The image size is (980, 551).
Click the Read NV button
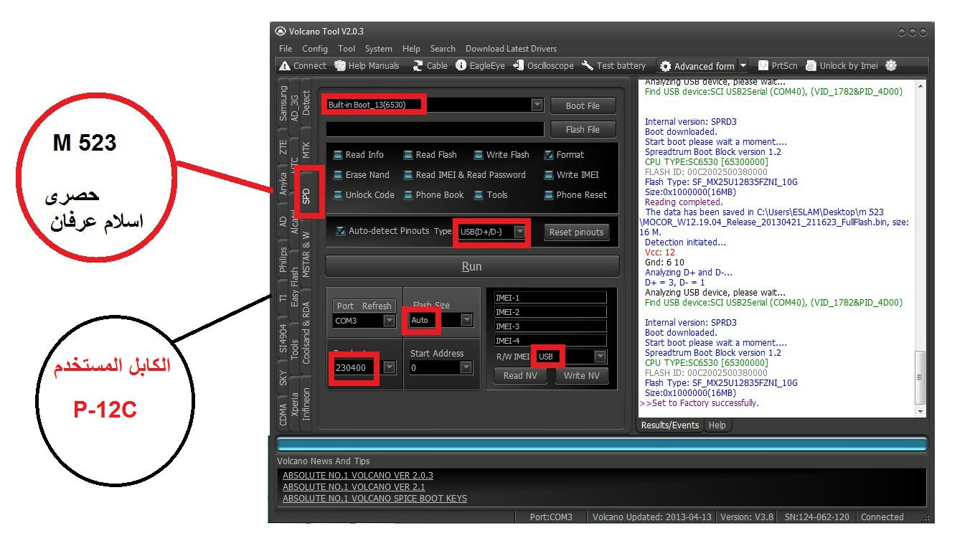522,376
